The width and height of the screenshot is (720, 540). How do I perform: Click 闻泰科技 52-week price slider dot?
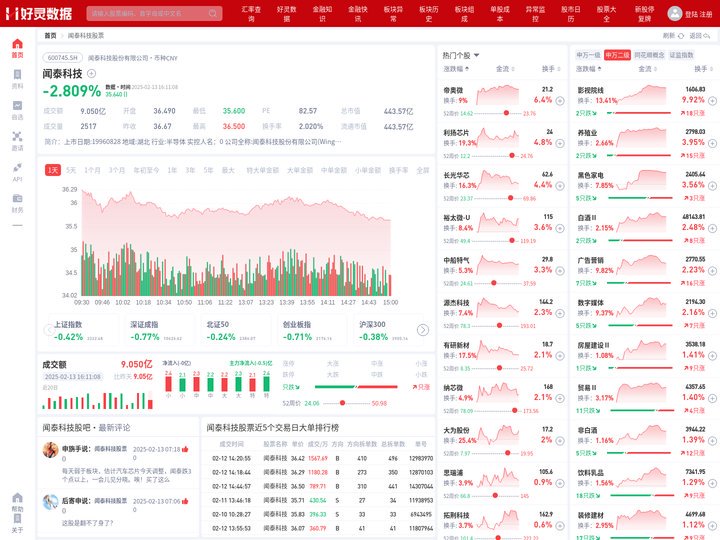coord(342,403)
